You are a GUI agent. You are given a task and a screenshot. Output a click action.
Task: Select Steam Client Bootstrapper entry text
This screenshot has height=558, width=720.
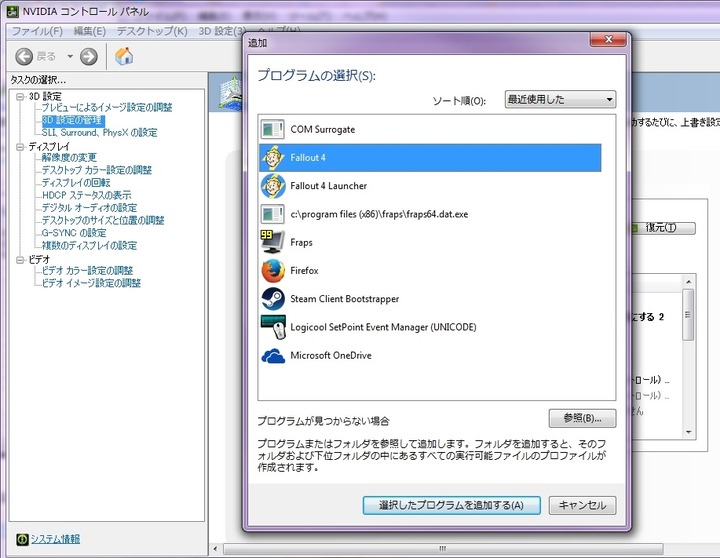(345, 299)
